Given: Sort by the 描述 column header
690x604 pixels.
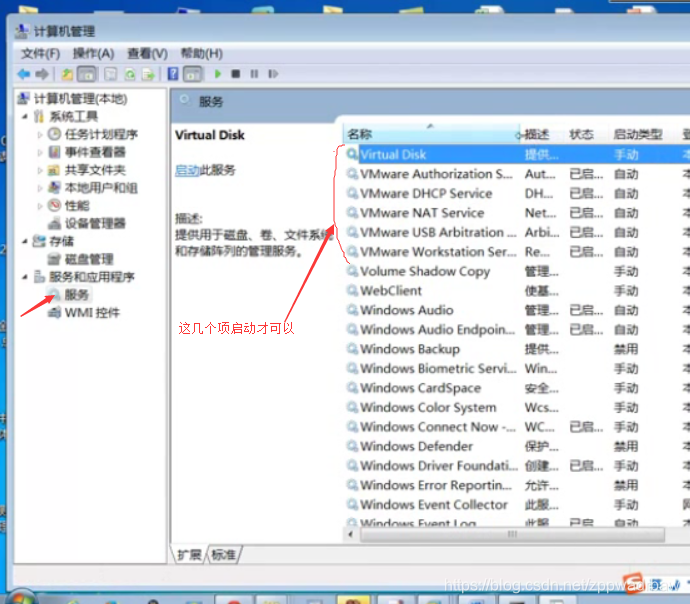Looking at the screenshot, I should pyautogui.click(x=542, y=134).
